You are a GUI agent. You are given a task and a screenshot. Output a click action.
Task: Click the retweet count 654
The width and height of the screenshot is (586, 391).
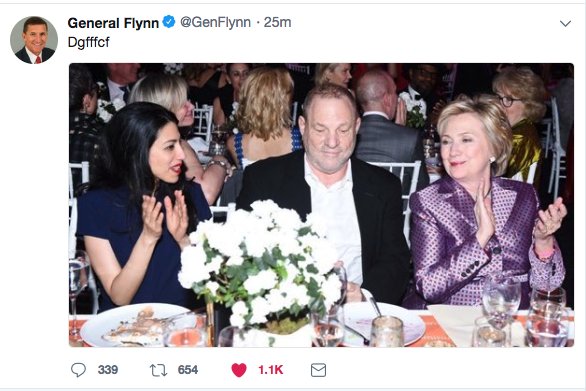pyautogui.click(x=188, y=370)
